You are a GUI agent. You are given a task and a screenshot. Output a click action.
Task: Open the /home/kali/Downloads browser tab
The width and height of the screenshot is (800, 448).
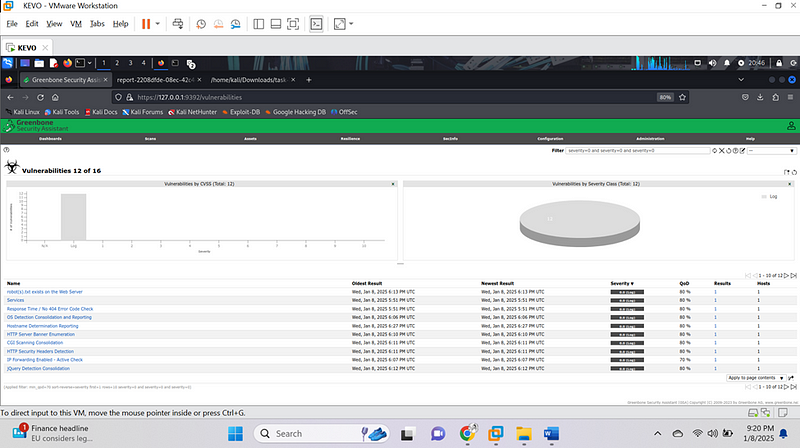[250, 80]
